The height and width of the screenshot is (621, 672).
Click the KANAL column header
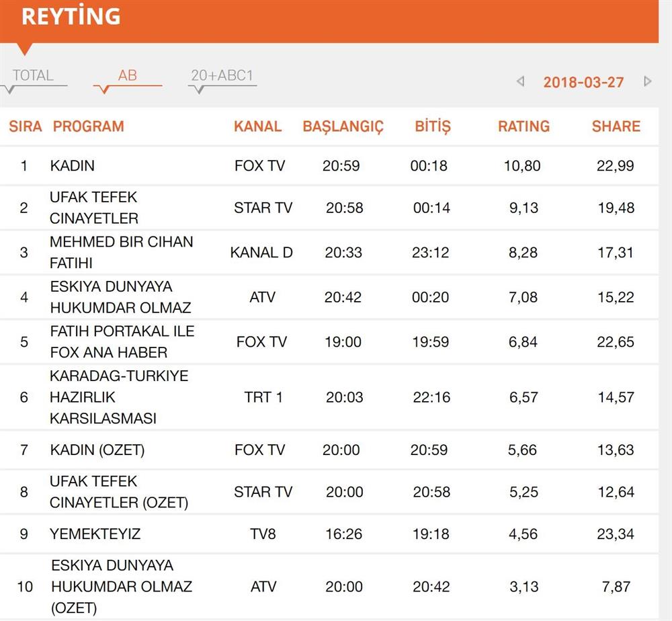tap(257, 126)
